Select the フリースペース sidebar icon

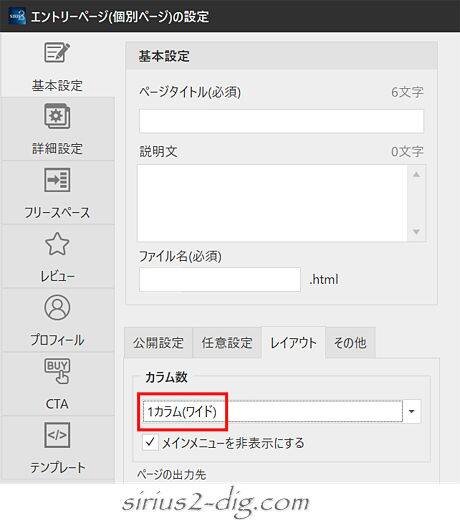(x=57, y=180)
